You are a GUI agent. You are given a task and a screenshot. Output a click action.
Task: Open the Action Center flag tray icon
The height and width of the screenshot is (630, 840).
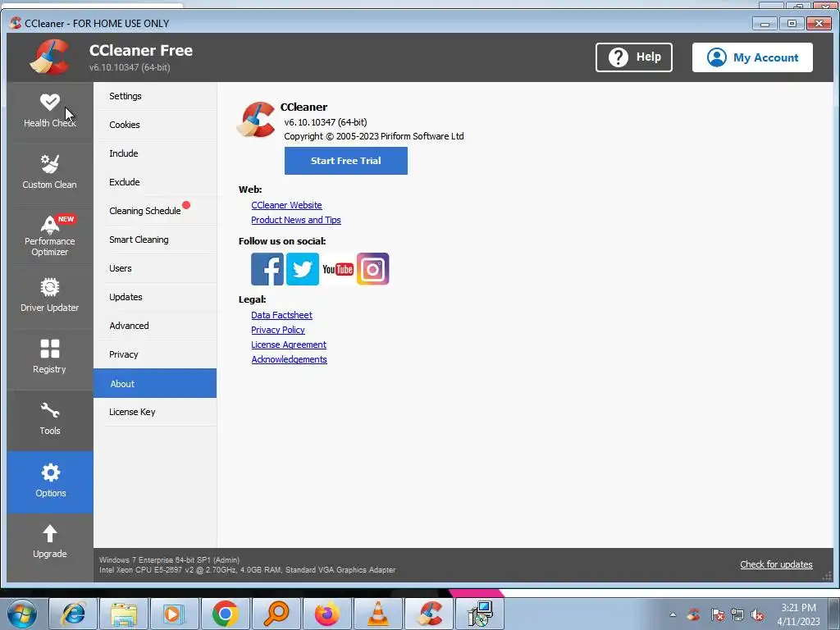[718, 615]
